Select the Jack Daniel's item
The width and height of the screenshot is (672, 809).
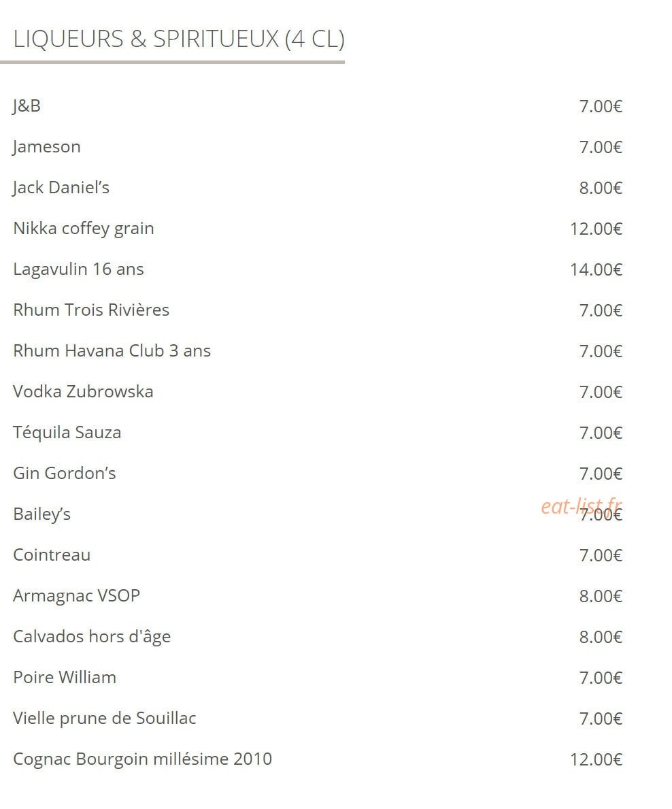click(x=61, y=187)
